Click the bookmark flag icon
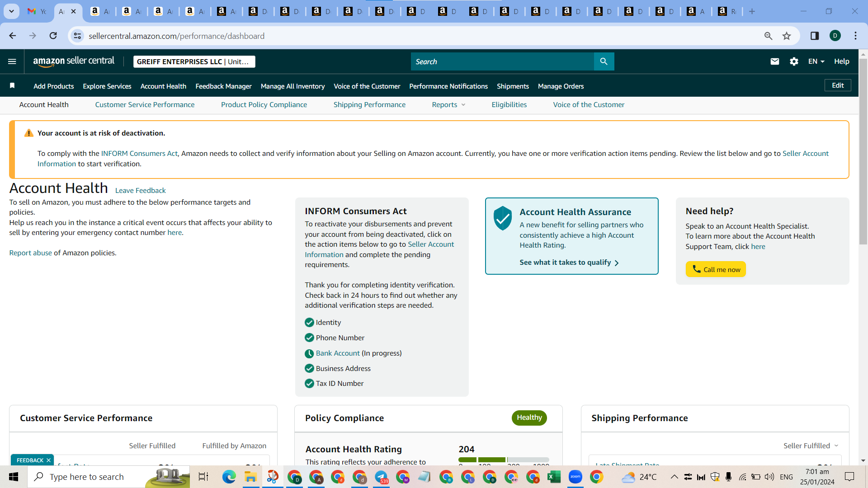Image resolution: width=868 pixels, height=488 pixels. (12, 86)
